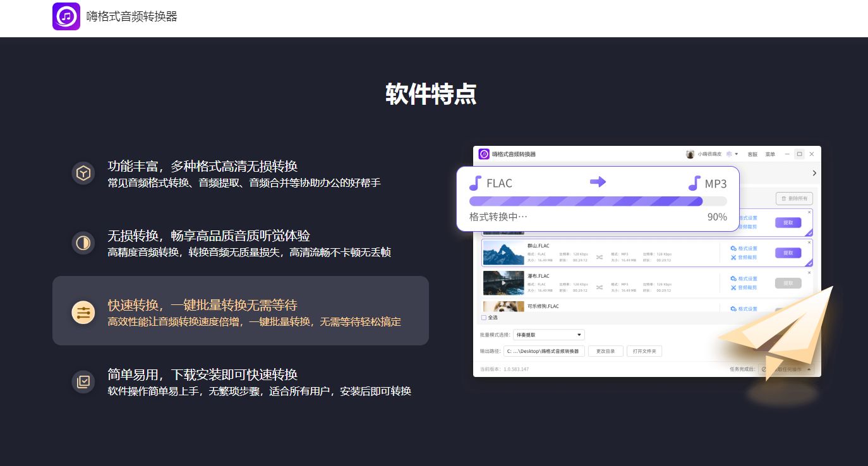Click the 输出路径 path field
The image size is (868, 466).
point(544,351)
